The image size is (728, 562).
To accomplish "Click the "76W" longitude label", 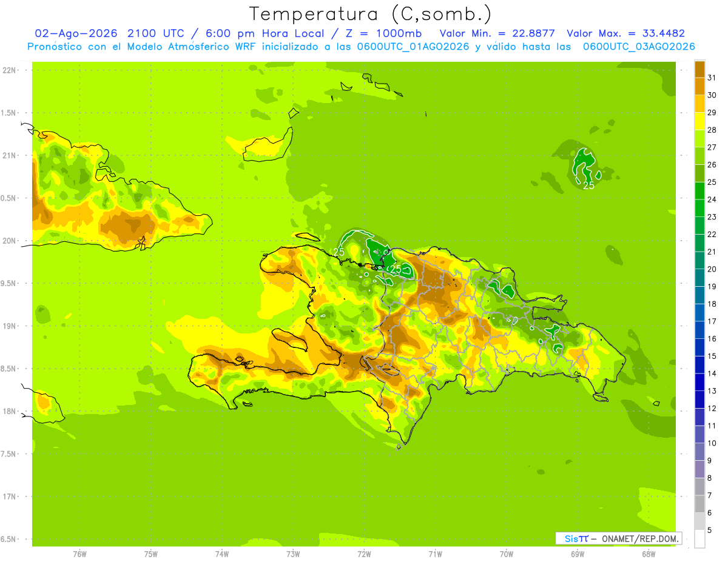I will click(79, 554).
